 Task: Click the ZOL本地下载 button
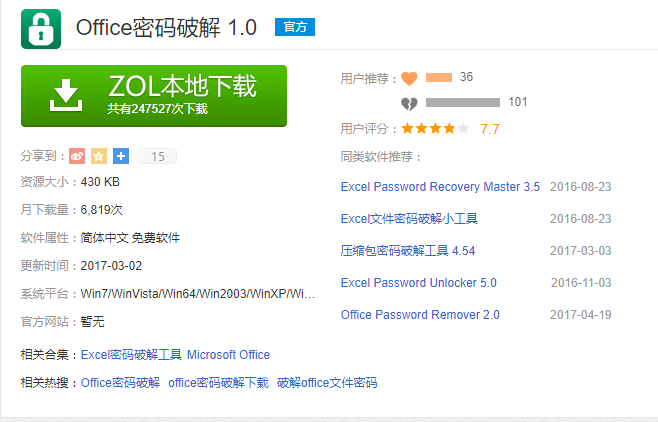point(154,96)
